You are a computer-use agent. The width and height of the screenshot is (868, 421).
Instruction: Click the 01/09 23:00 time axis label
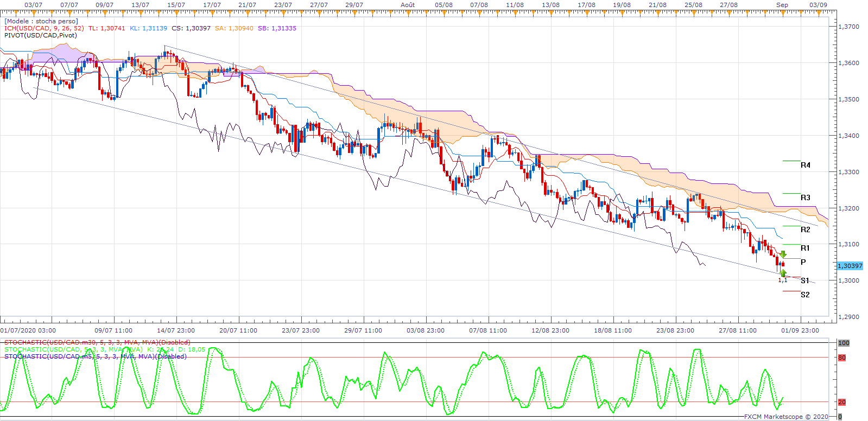[800, 330]
